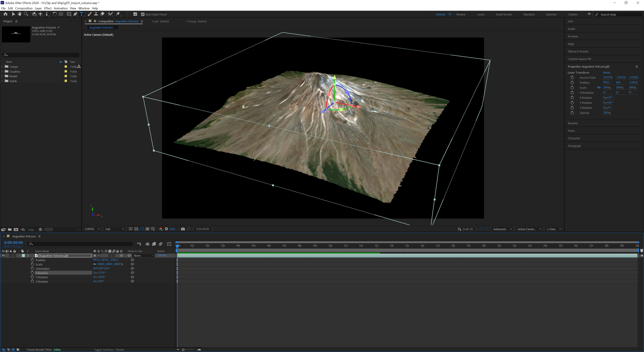Select the Horizontal Type tool
644x352 pixels.
pos(82,14)
